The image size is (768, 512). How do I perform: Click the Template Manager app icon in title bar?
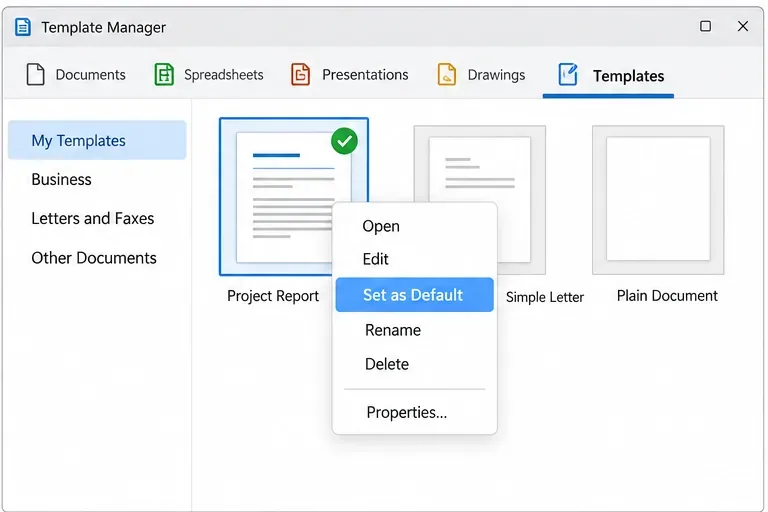click(23, 27)
